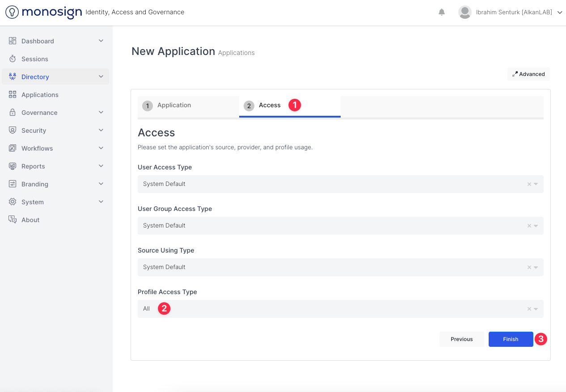
Task: Open the Advanced view button
Action: 528,74
